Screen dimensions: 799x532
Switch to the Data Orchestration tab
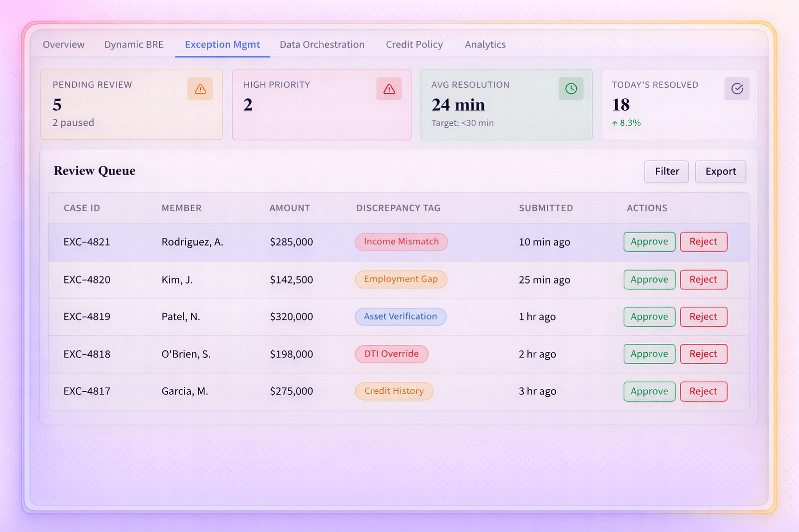click(x=322, y=44)
